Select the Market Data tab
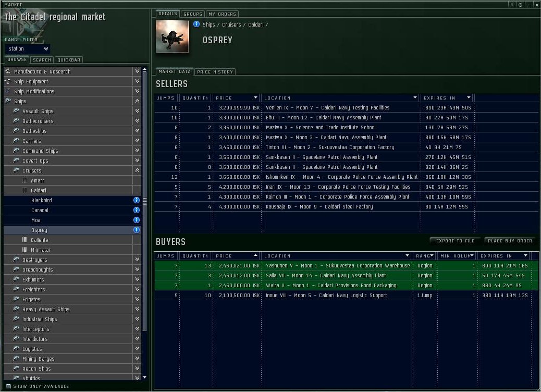This screenshot has width=541, height=392. pyautogui.click(x=175, y=71)
